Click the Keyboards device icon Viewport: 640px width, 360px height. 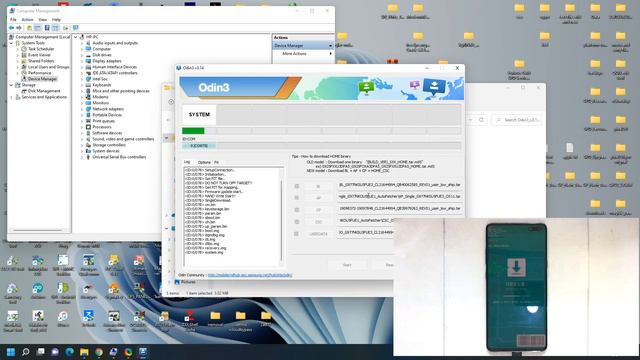point(88,85)
